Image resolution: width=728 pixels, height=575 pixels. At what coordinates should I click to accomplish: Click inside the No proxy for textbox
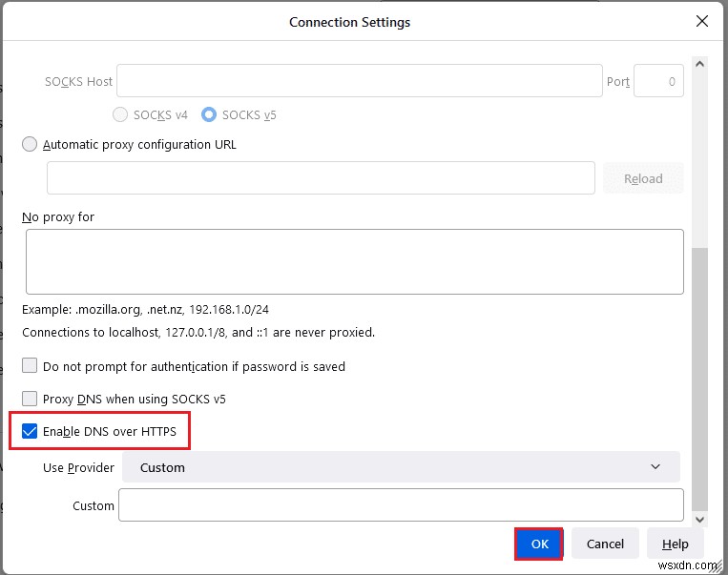tap(355, 261)
